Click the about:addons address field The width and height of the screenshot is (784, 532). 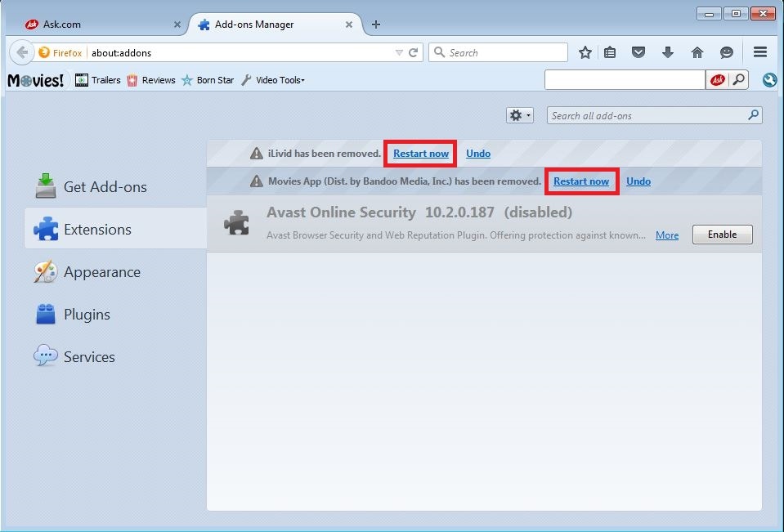241,52
